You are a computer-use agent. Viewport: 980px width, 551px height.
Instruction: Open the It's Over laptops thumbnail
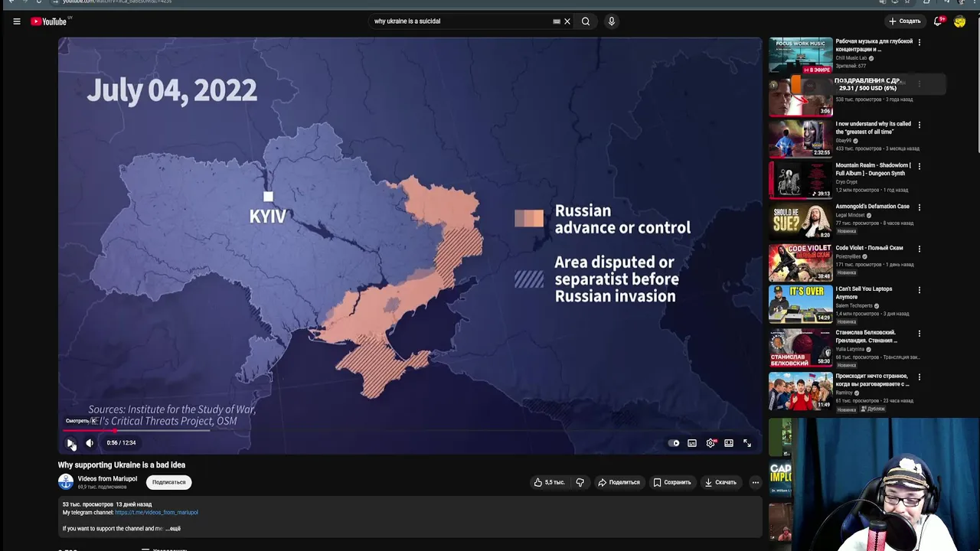801,304
